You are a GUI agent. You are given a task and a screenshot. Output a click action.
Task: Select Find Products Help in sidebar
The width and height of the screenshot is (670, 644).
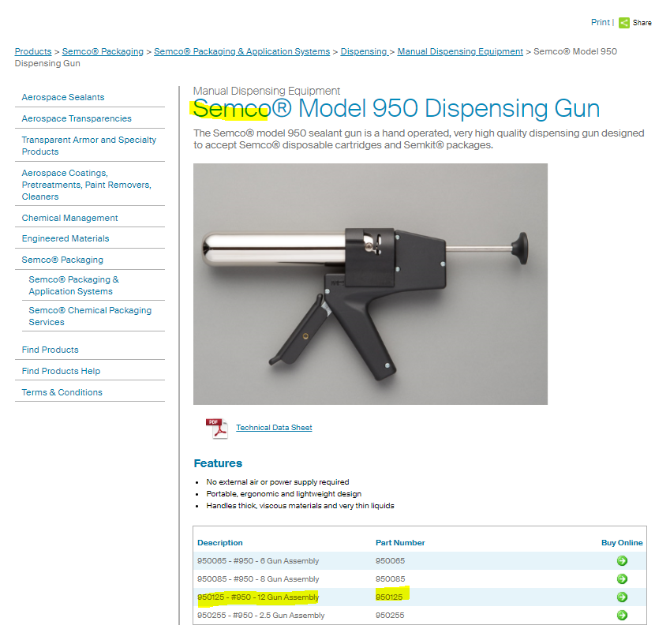click(x=61, y=371)
